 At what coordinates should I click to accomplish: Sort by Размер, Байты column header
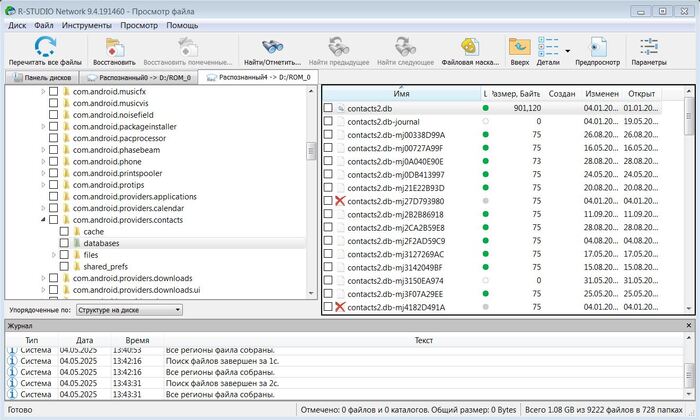(516, 94)
